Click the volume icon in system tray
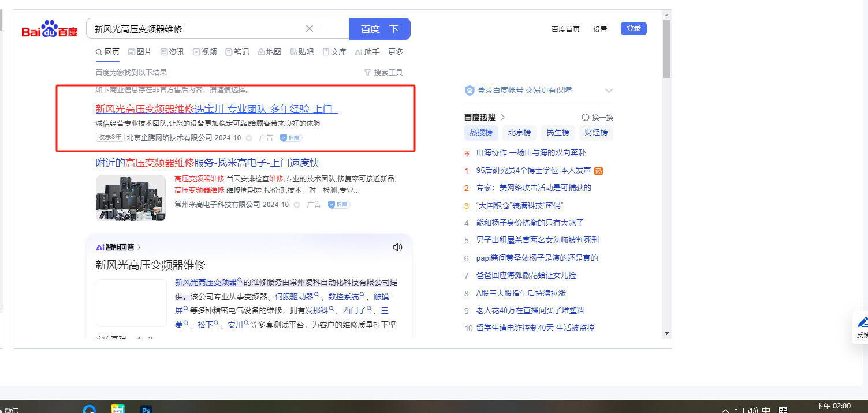The image size is (868, 413). (753, 411)
